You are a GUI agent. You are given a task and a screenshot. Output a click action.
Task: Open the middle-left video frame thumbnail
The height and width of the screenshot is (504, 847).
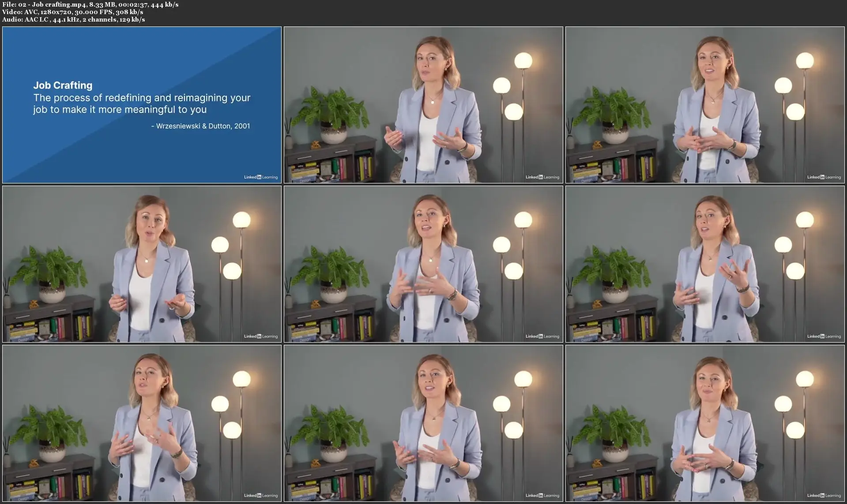coord(142,264)
